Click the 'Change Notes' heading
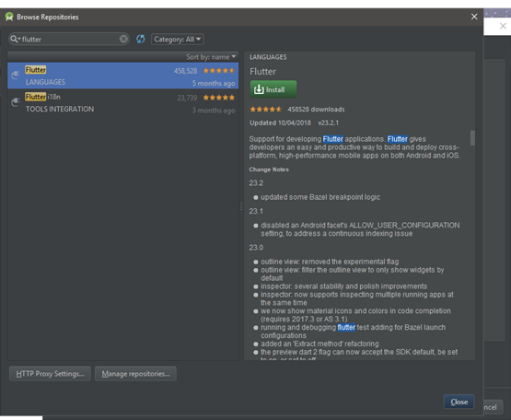 [269, 169]
